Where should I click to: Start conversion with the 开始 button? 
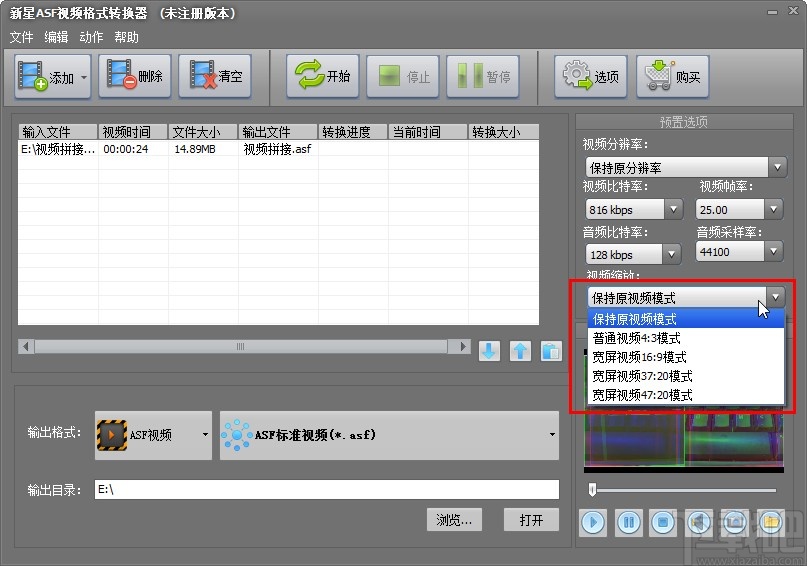pyautogui.click(x=323, y=77)
